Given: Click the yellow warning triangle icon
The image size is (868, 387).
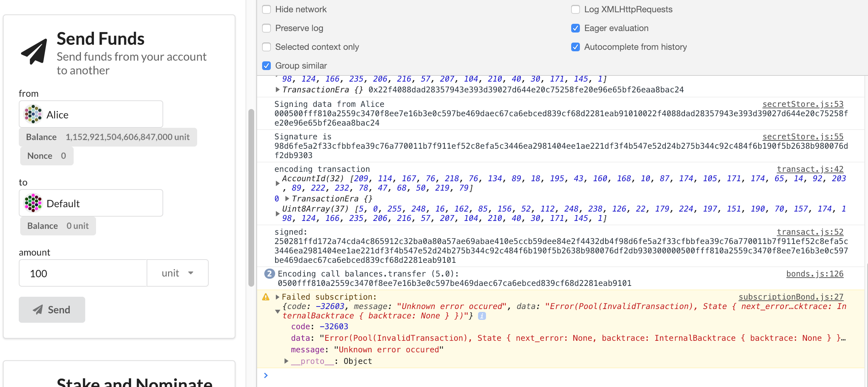Looking at the screenshot, I should click(266, 297).
